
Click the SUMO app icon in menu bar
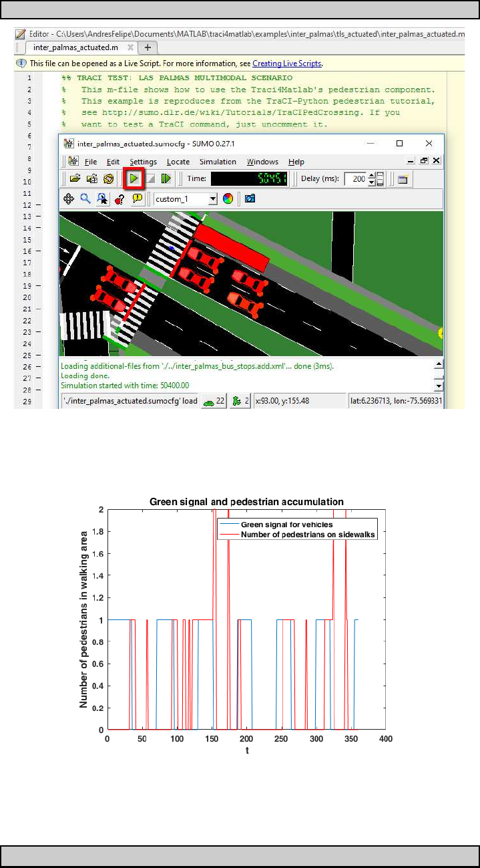point(73,162)
